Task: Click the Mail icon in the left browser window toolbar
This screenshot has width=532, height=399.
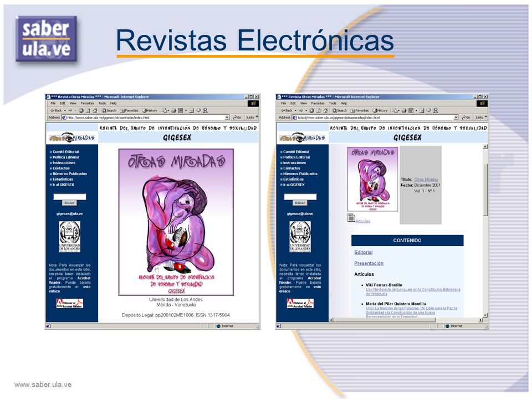Action: [165, 110]
